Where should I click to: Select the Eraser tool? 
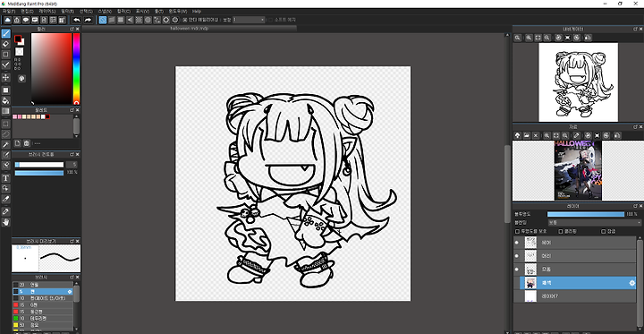click(x=5, y=44)
